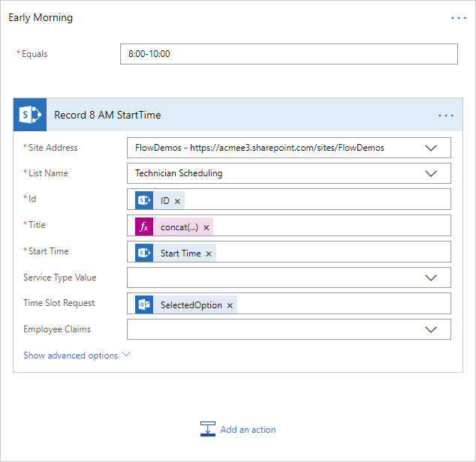The width and height of the screenshot is (476, 462).
Task: Remove the Start Time token
Action: point(209,253)
